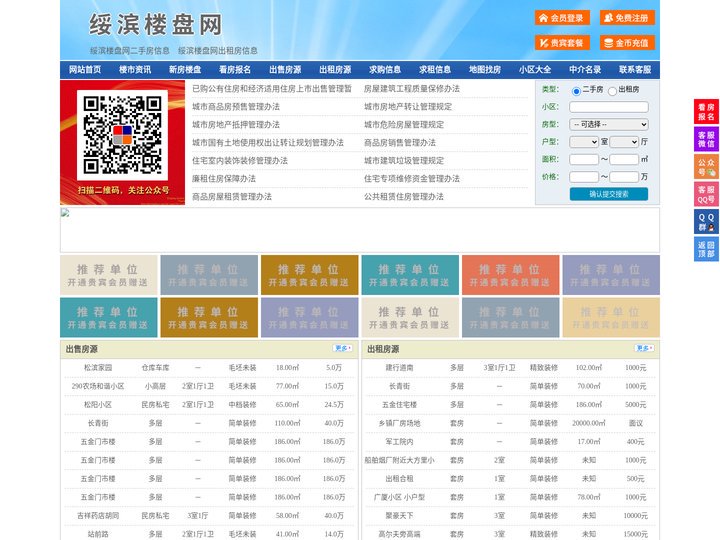Open 看房报名 navigation item

click(x=235, y=70)
